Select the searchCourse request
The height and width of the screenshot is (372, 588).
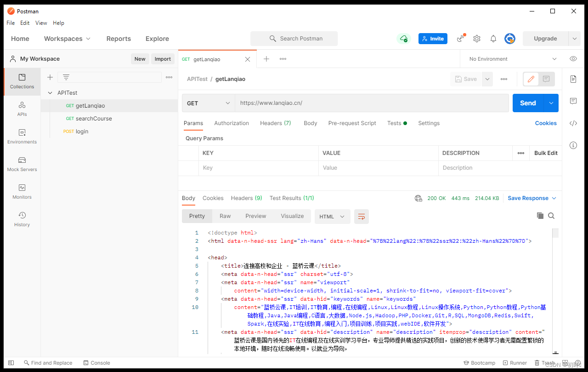109,119
